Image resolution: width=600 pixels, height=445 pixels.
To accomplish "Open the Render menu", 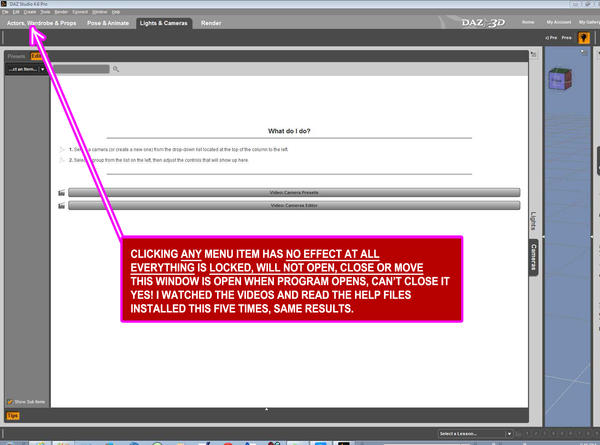I will click(61, 12).
